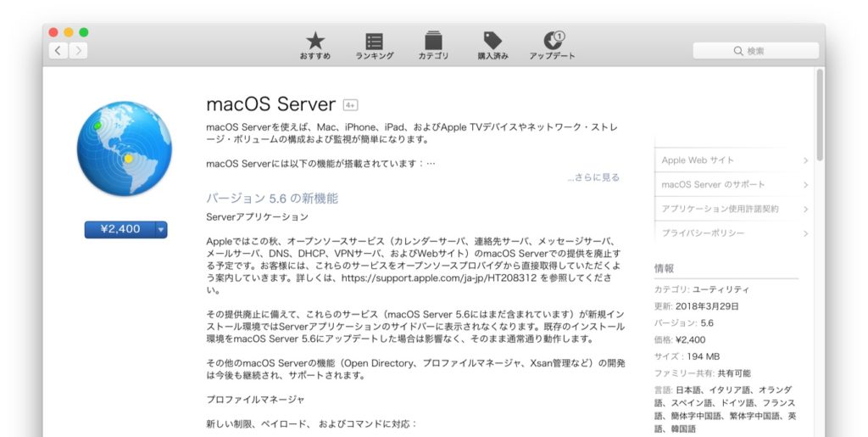Screen dimensions: 868x437
Task: Click the forward navigation arrow
Action: tap(78, 51)
